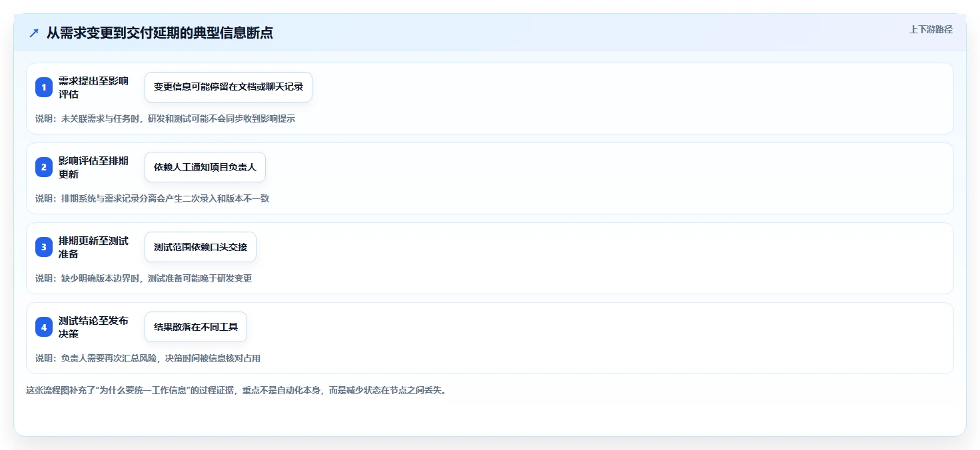Select the title 从需求变更到交付延期的典型信息断点
This screenshot has height=450, width=980.
click(x=160, y=33)
